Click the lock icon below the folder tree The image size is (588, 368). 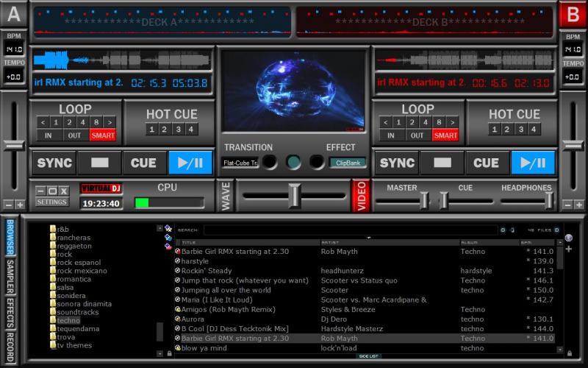(170, 353)
